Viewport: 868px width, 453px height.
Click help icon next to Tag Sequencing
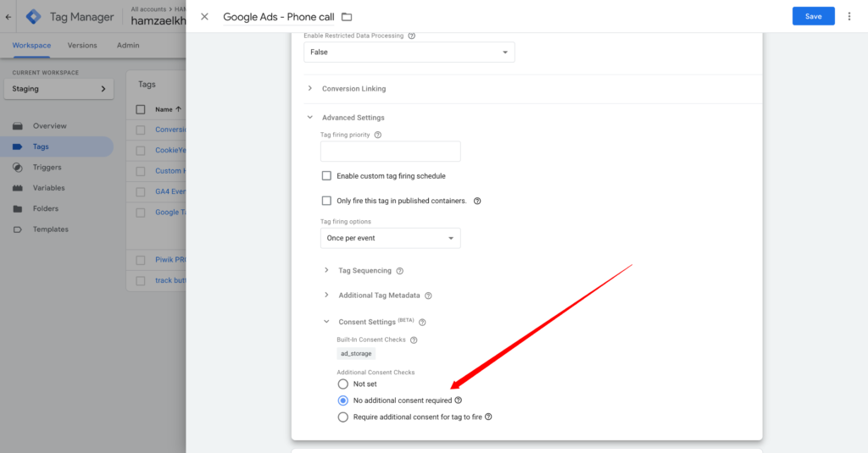click(x=399, y=271)
